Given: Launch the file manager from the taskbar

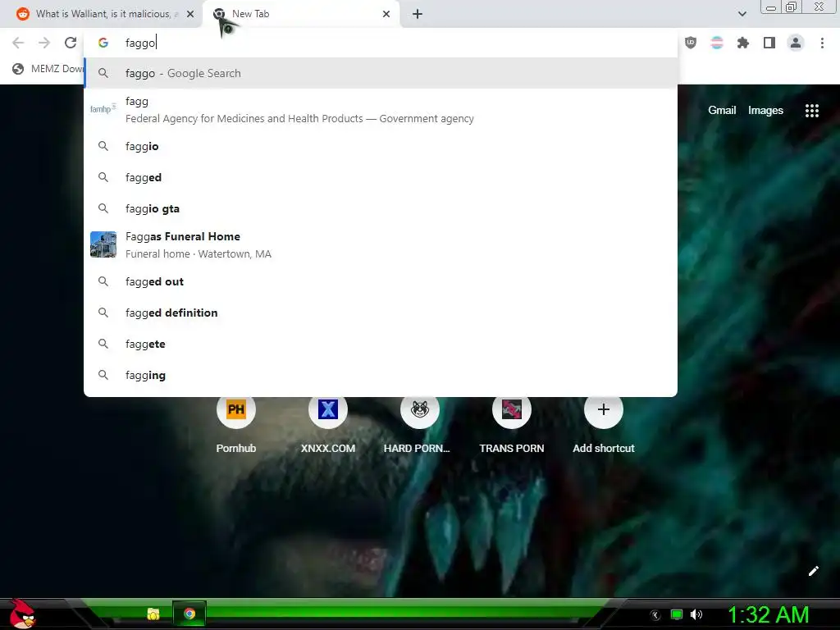Looking at the screenshot, I should click(153, 614).
